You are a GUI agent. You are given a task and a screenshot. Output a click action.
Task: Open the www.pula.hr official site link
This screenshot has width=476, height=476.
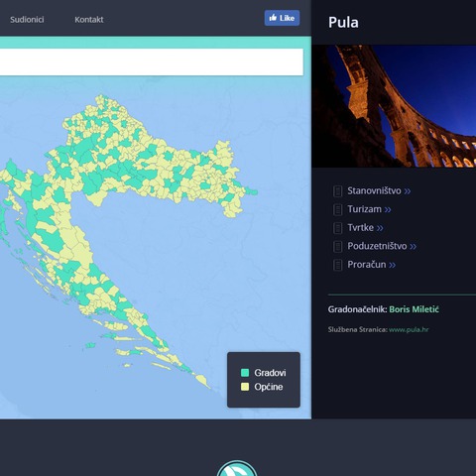tap(409, 329)
